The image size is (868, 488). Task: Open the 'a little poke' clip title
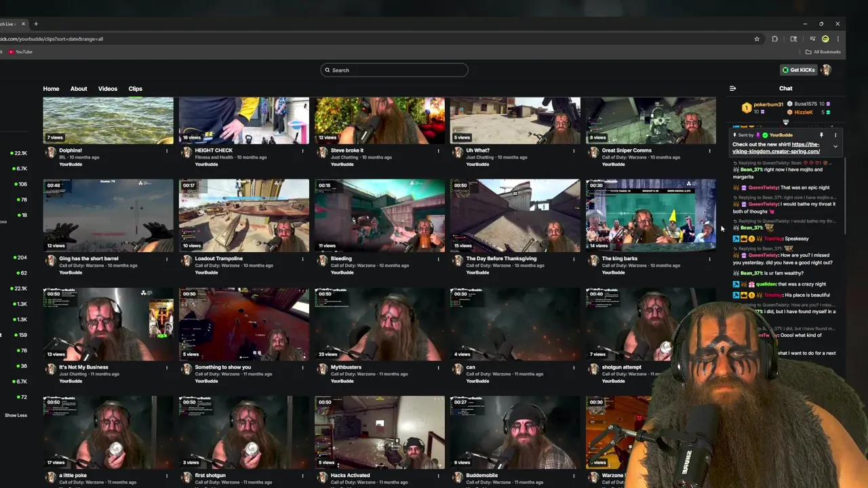[74, 476]
